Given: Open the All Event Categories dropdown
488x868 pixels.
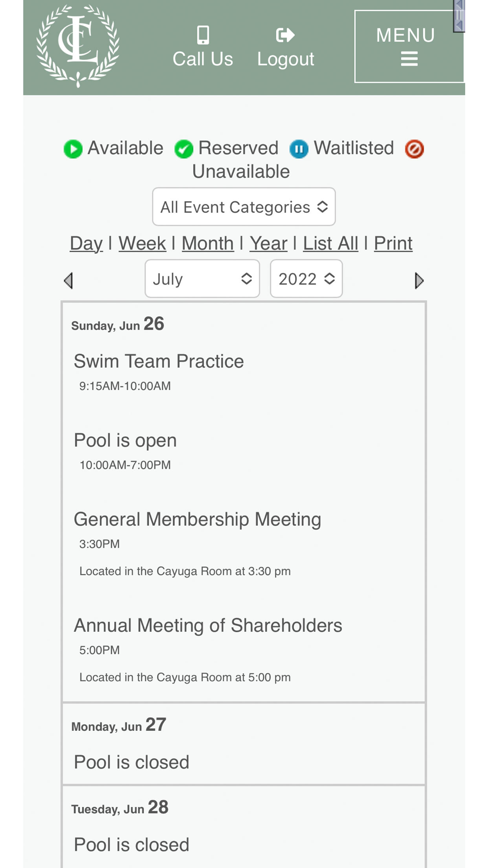Looking at the screenshot, I should tap(244, 207).
